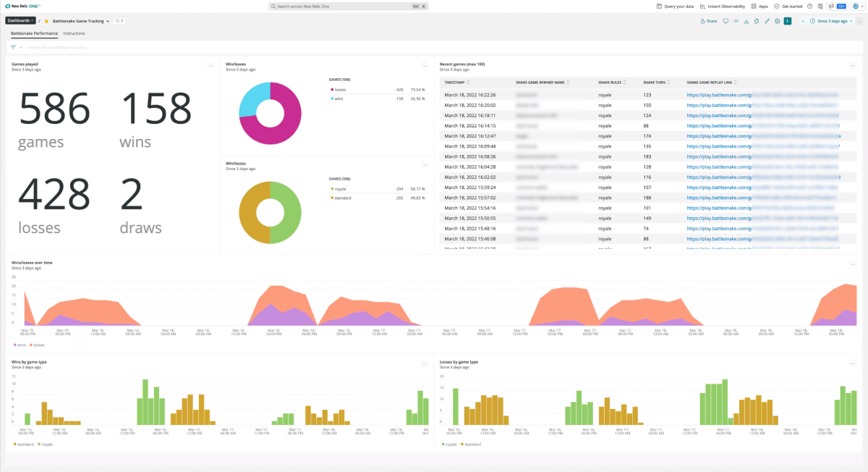Toggle the royale legend under Wins by game type

pos(47,444)
